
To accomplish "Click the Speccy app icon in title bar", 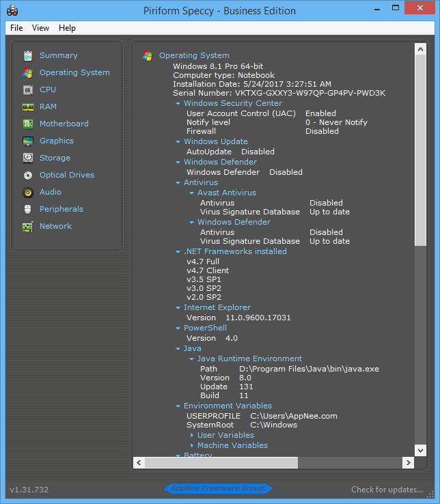I will (12, 11).
